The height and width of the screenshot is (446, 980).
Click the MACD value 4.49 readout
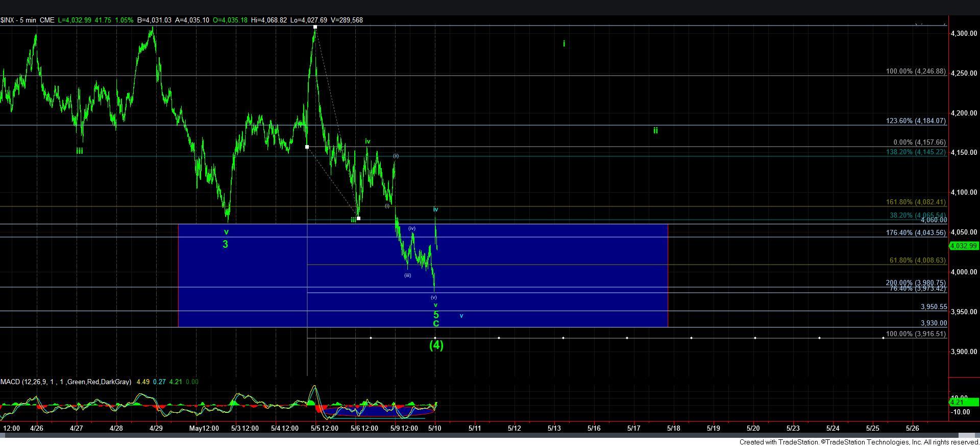coord(144,382)
